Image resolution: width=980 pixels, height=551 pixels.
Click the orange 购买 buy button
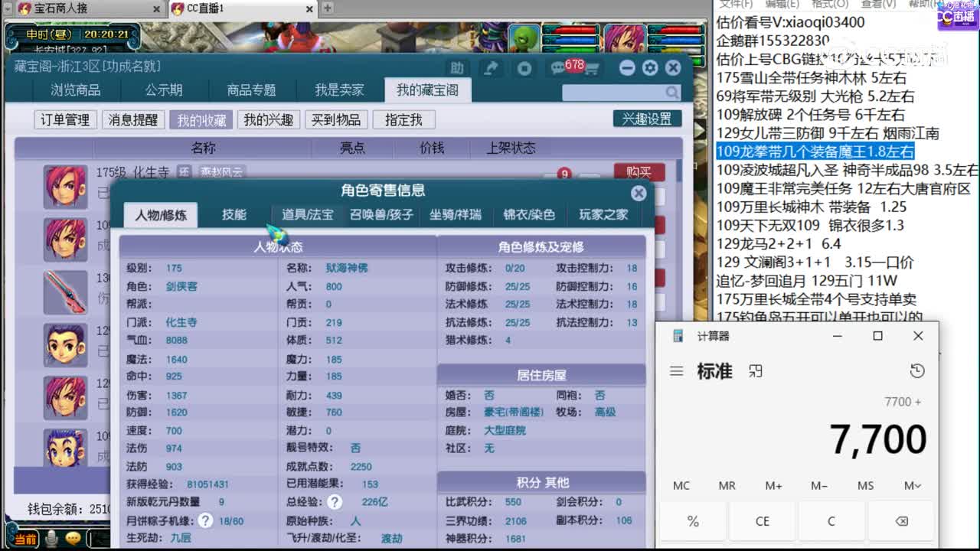[x=639, y=173]
